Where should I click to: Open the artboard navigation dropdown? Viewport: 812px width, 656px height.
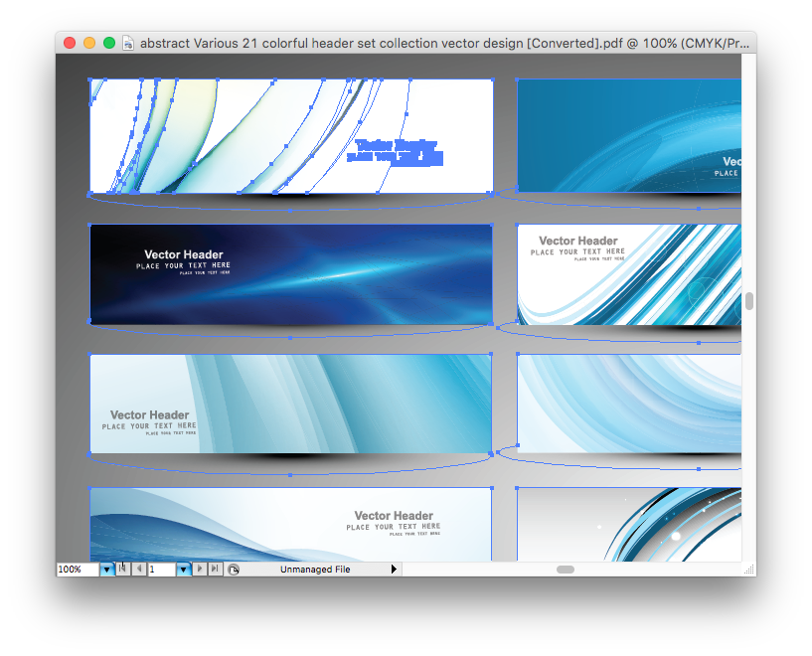click(183, 570)
